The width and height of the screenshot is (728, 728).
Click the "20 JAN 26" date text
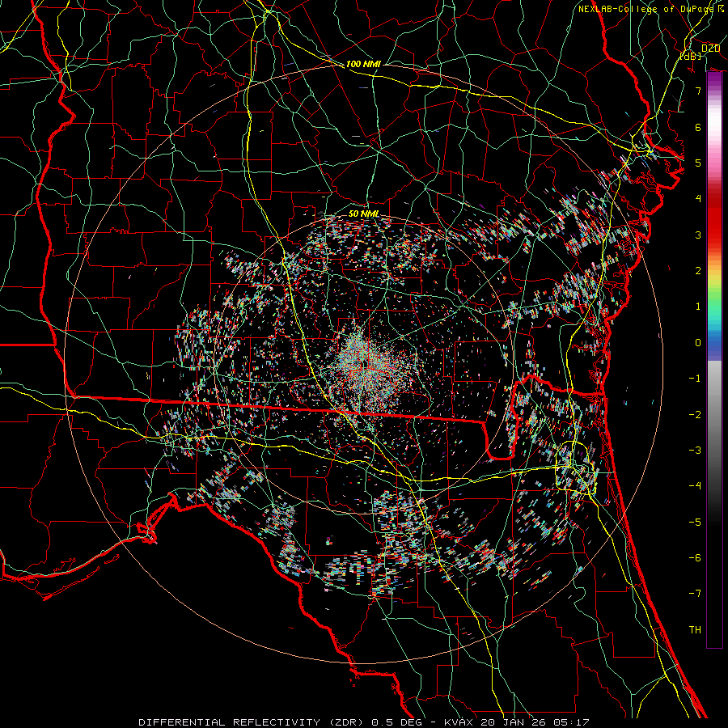pyautogui.click(x=513, y=722)
